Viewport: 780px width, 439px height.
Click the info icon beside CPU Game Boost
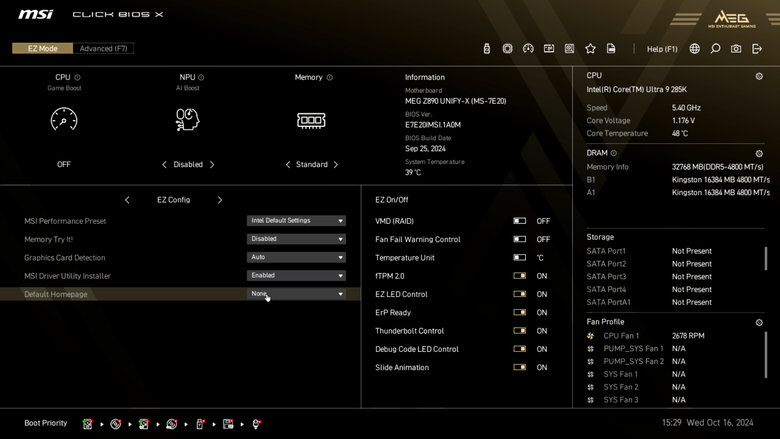(78, 78)
